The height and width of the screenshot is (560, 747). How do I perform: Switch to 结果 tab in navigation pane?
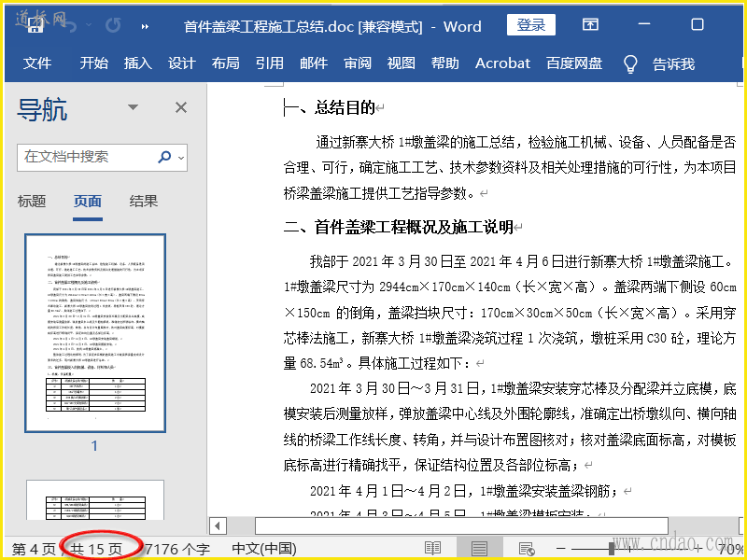point(144,201)
